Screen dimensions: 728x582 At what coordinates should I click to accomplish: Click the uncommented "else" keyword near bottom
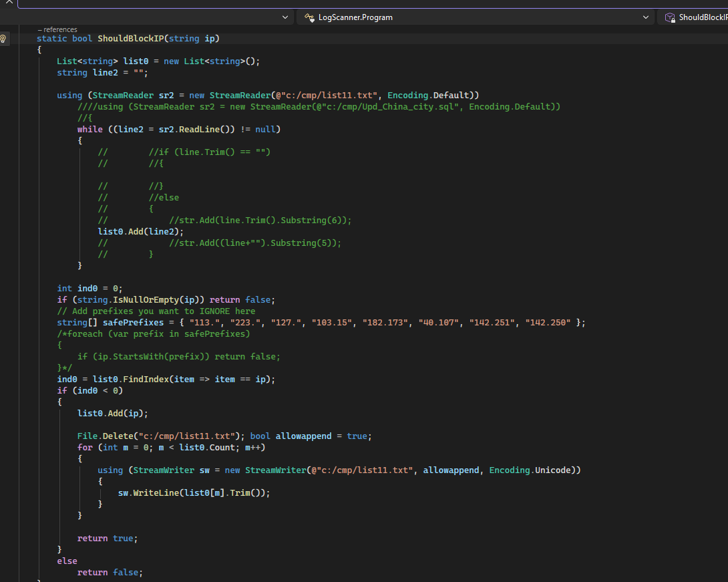coord(67,561)
